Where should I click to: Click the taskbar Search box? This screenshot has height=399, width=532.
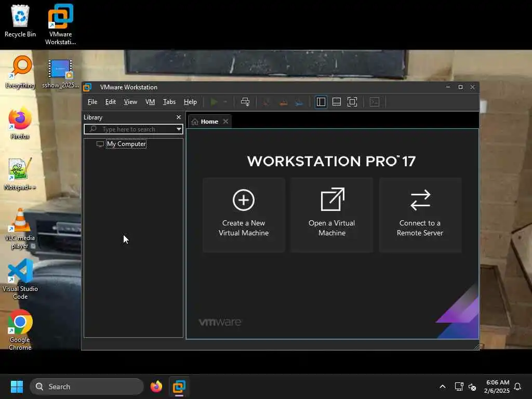click(x=87, y=387)
